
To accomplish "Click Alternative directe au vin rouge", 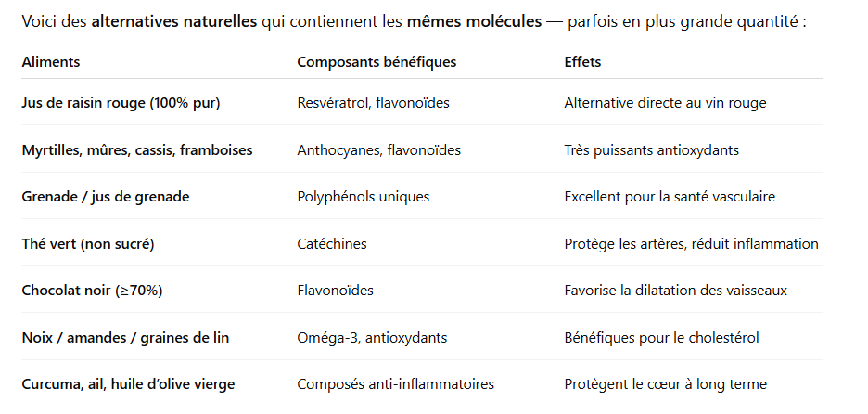I will tap(666, 103).
